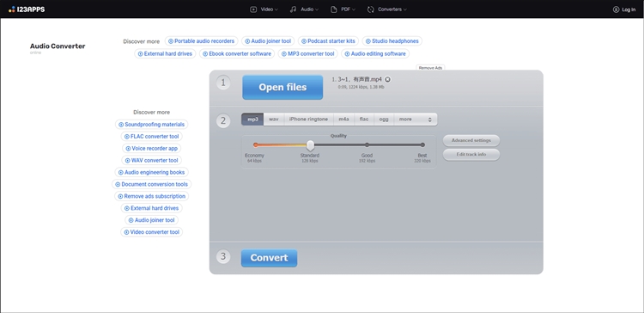The image size is (644, 313).
Task: Select the ogg format tab
Action: click(x=384, y=120)
